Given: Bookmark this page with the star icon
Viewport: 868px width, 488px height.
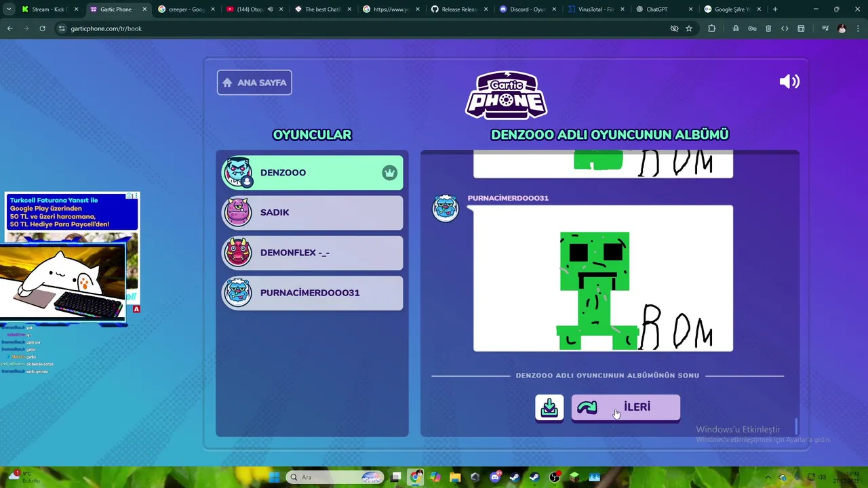Looking at the screenshot, I should point(689,28).
